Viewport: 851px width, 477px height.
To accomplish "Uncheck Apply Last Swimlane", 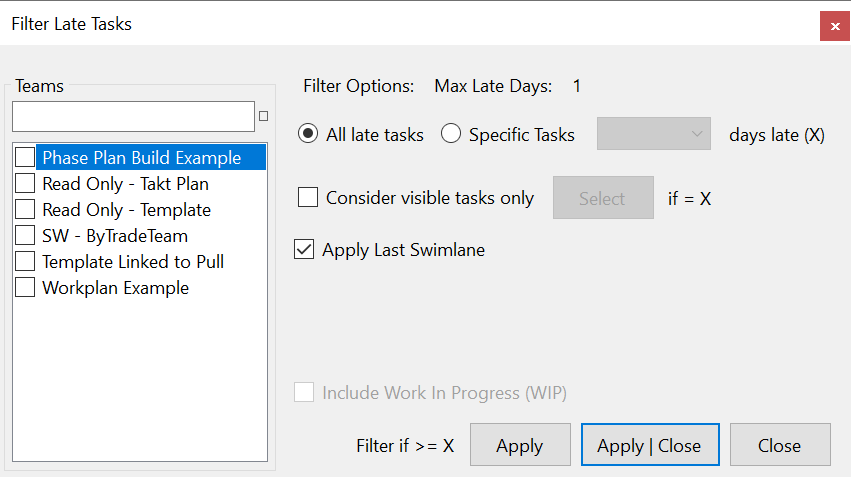I will 304,250.
